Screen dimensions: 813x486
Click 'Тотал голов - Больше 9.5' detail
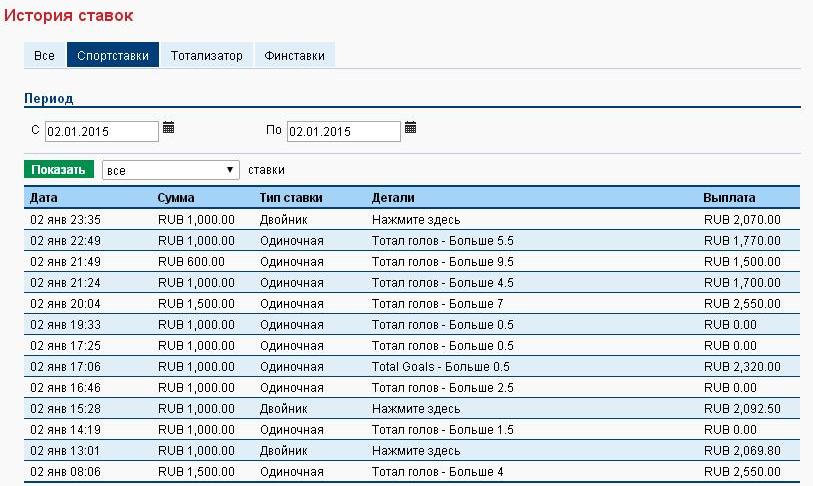pos(442,261)
